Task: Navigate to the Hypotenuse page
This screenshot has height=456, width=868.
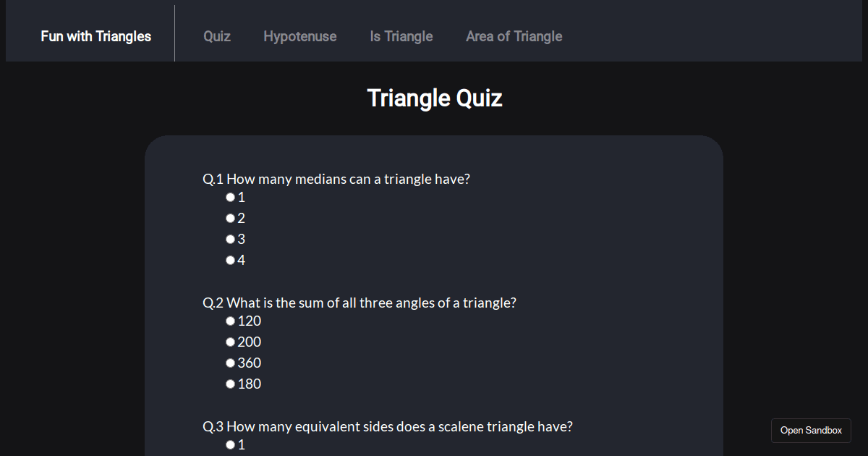Action: [x=299, y=36]
